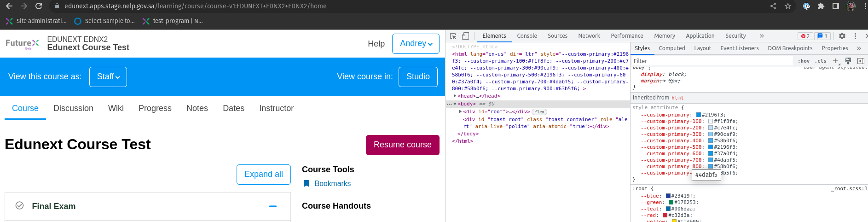
Task: Open DevTools customize three-dot menu
Action: [855, 36]
